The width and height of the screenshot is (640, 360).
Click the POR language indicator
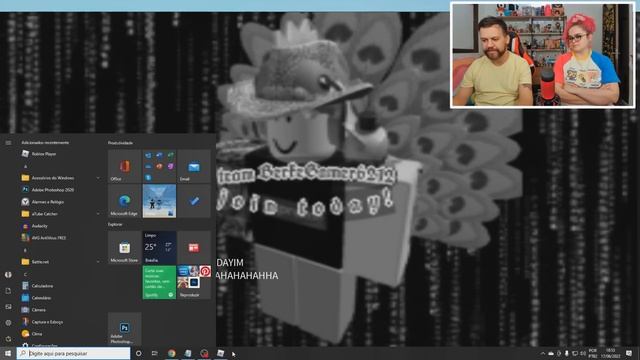point(593,353)
